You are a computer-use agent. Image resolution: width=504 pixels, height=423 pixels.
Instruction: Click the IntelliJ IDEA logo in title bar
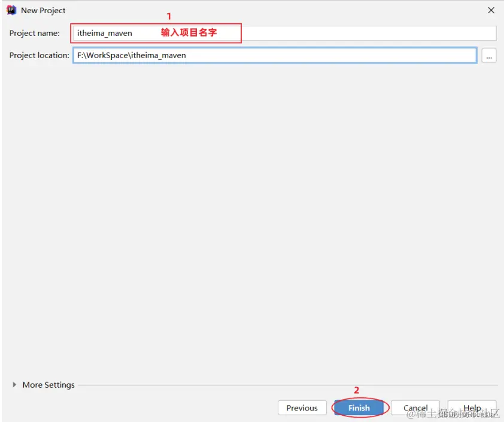tap(11, 10)
